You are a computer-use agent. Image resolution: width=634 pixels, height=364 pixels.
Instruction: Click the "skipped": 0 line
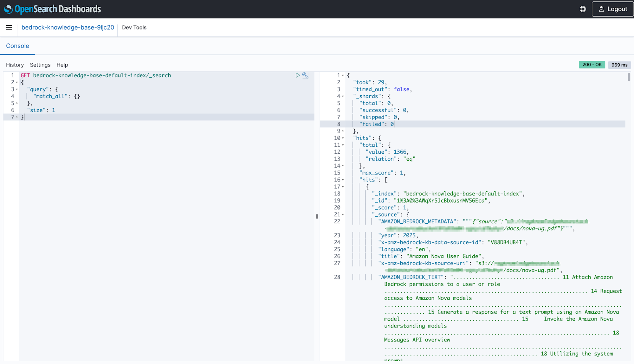point(379,117)
